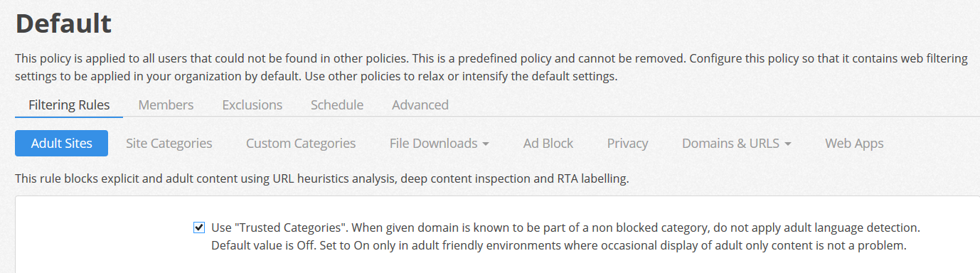The image size is (980, 273).
Task: Select the Adult Sites rule button
Action: point(61,143)
